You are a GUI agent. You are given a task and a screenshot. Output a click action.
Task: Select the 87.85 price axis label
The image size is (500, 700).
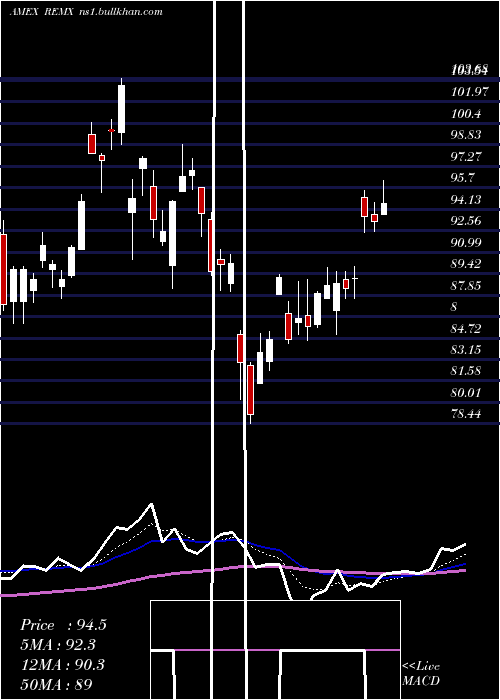pyautogui.click(x=467, y=286)
